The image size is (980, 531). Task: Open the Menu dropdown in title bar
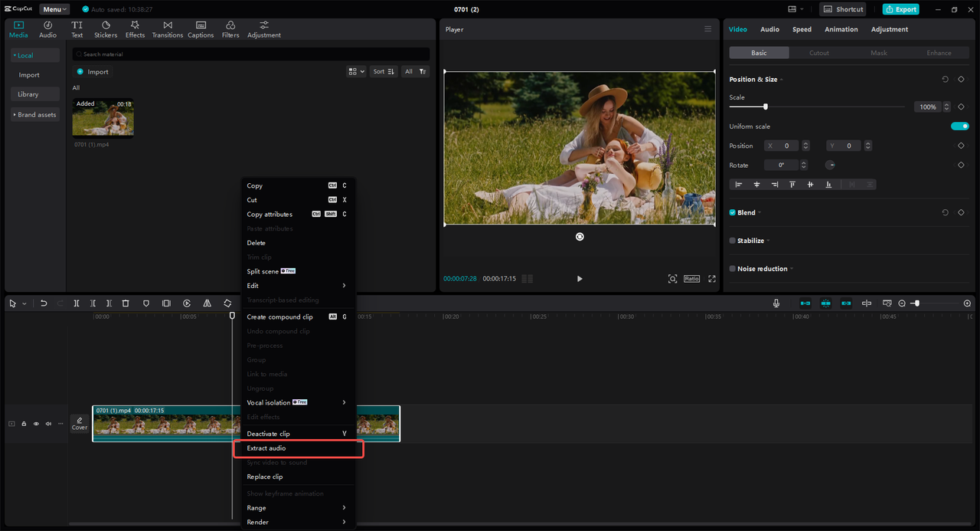(x=54, y=9)
